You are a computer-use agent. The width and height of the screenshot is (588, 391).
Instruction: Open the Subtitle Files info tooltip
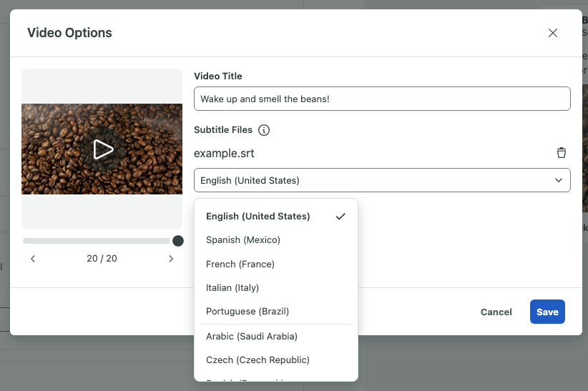(x=264, y=130)
